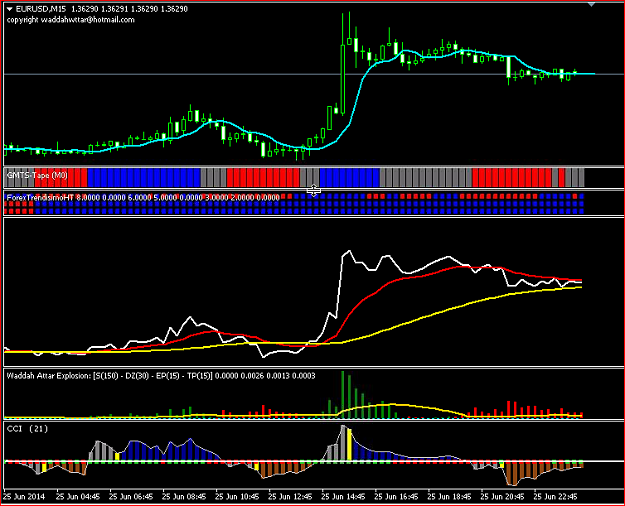Click the GMTS-Tape (M0) indicator label
Image resolution: width=625 pixels, height=506 pixels.
coord(37,175)
